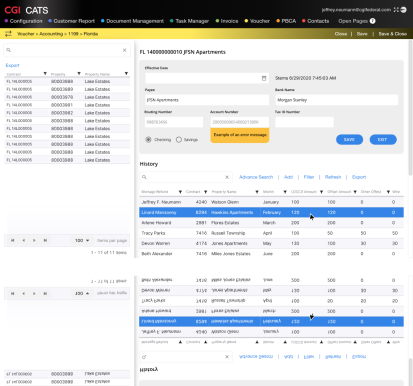Click into the Effective Date field
This screenshot has height=386, width=413.
point(207,78)
